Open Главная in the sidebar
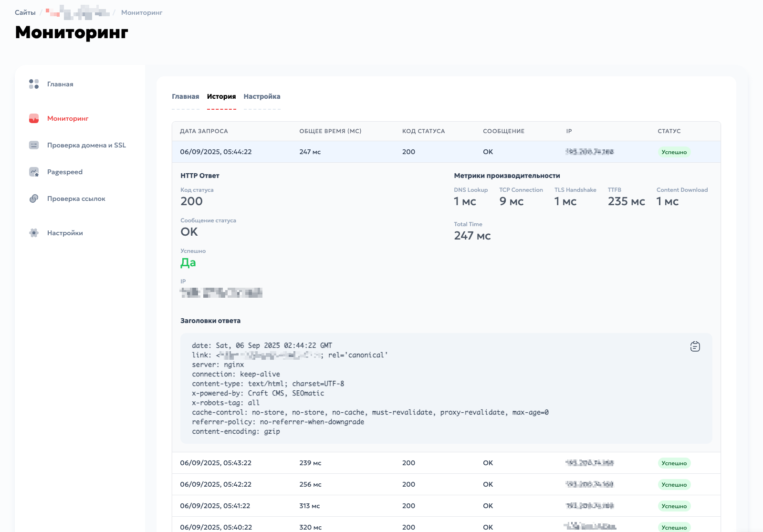 (60, 84)
